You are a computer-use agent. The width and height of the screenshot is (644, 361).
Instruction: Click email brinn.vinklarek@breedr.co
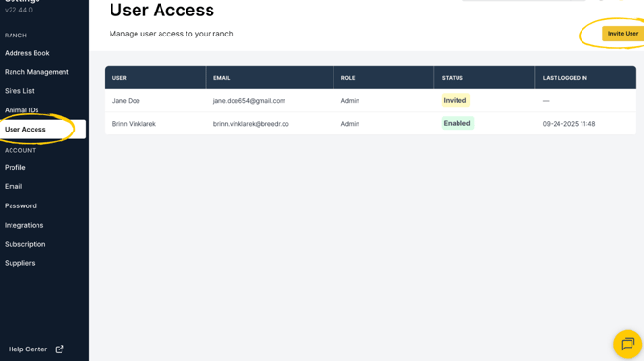click(251, 124)
